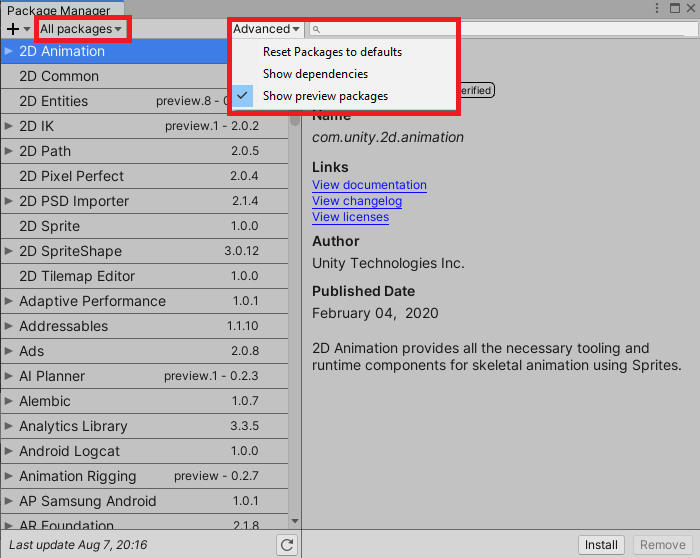Click the package list scrollbar down arrow
Image resolution: width=700 pixels, height=558 pixels.
[x=295, y=521]
